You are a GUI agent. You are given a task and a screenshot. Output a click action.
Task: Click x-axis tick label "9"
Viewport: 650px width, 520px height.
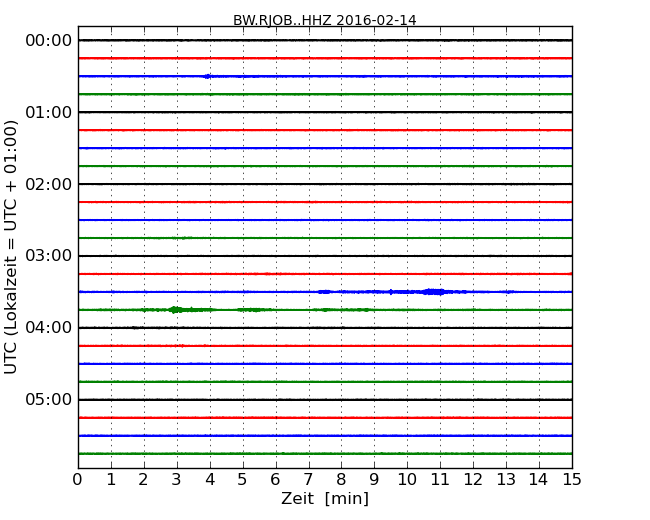pos(374,479)
